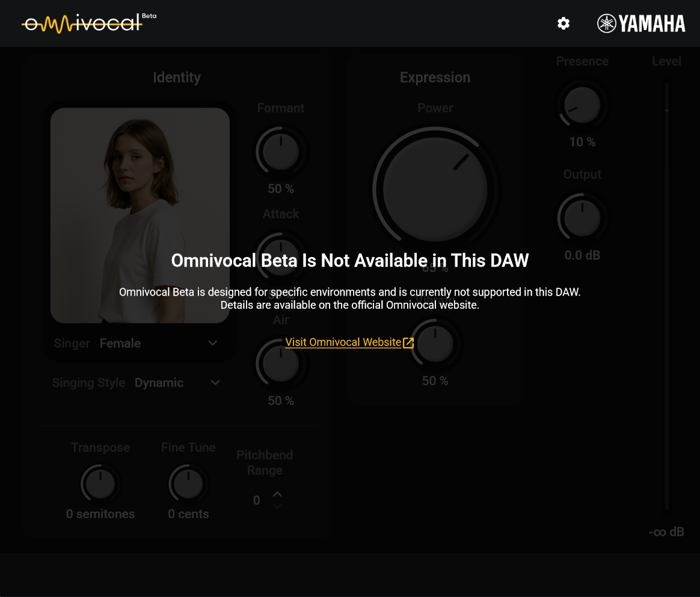Open the Singer Female dropdown
The height and width of the screenshot is (597, 700).
point(212,343)
